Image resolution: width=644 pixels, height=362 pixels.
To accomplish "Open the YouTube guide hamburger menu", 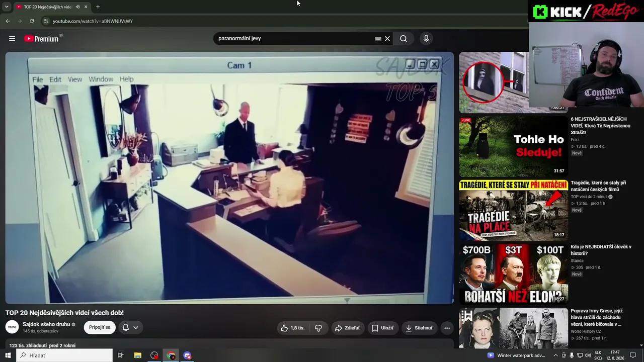I will tap(12, 39).
